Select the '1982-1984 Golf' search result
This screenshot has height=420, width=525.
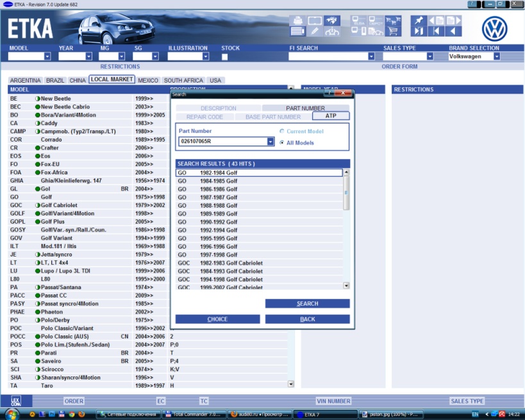pyautogui.click(x=259, y=173)
